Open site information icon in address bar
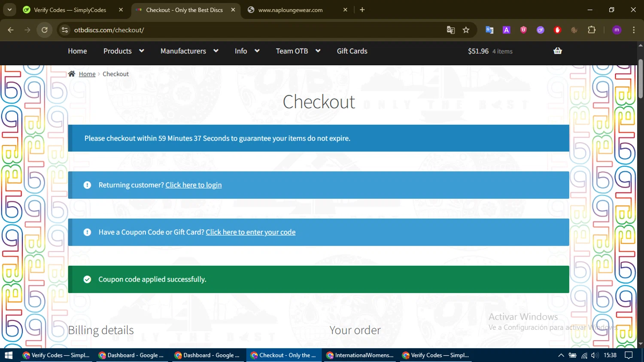The width and height of the screenshot is (644, 362). (65, 30)
